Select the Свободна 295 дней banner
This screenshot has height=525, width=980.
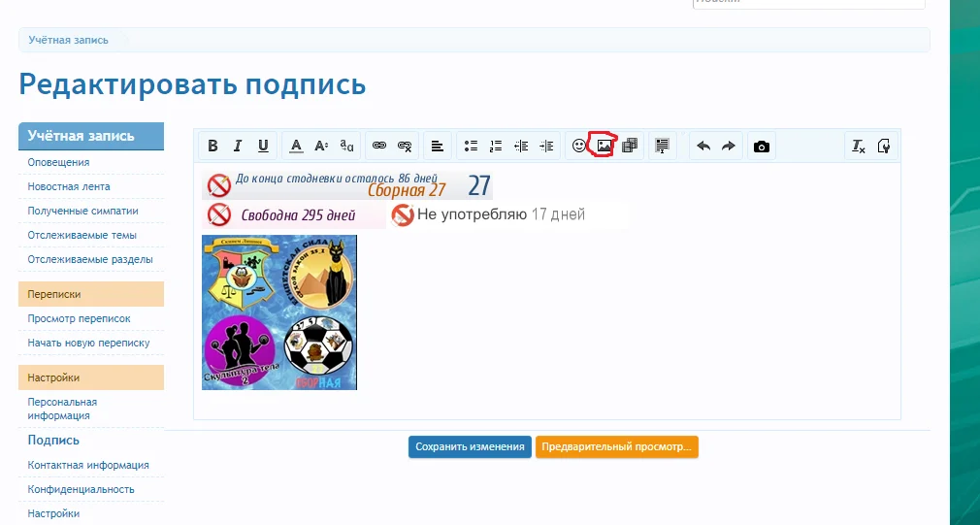(294, 215)
